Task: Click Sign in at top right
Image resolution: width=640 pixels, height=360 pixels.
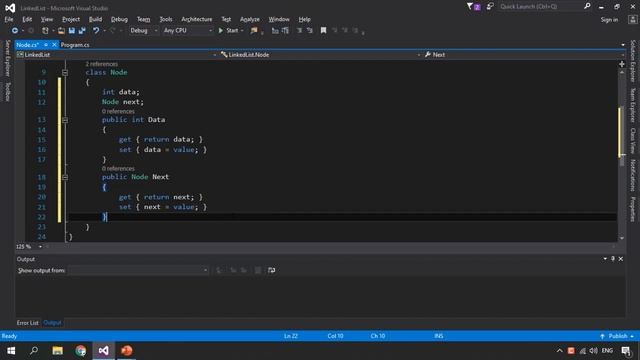Action: coord(609,20)
